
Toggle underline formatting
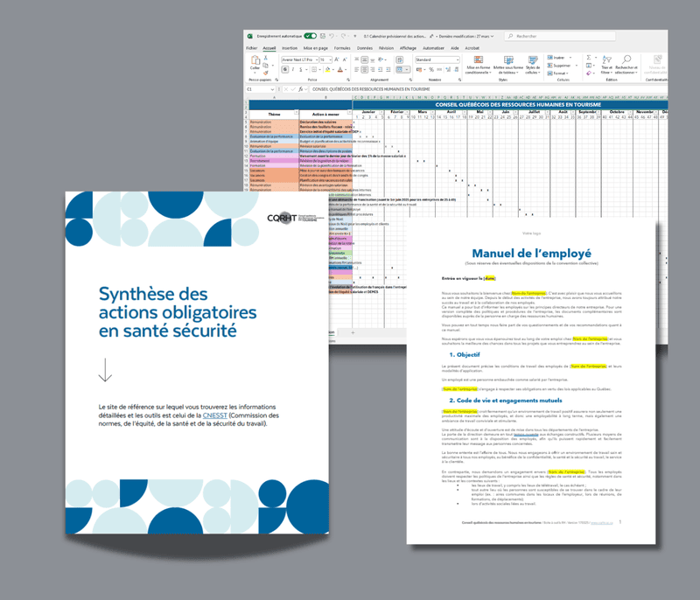301,69
